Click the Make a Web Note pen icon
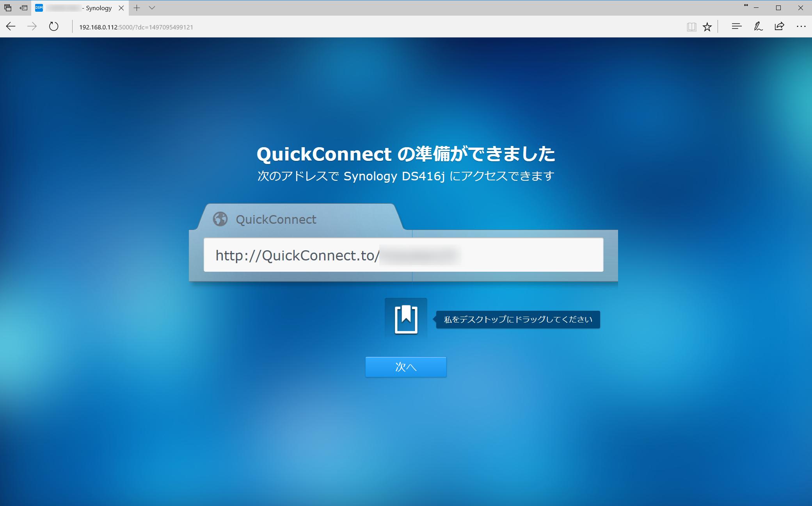The height and width of the screenshot is (506, 812). pyautogui.click(x=758, y=27)
